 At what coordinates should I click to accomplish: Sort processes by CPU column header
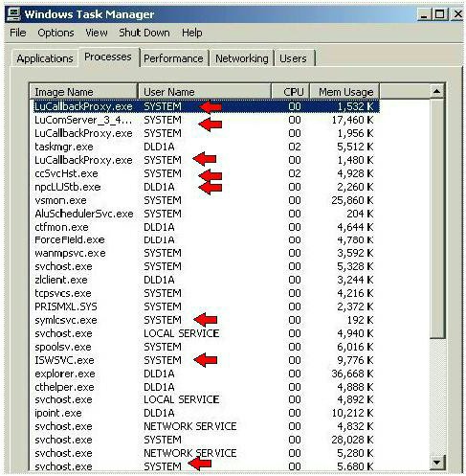291,92
